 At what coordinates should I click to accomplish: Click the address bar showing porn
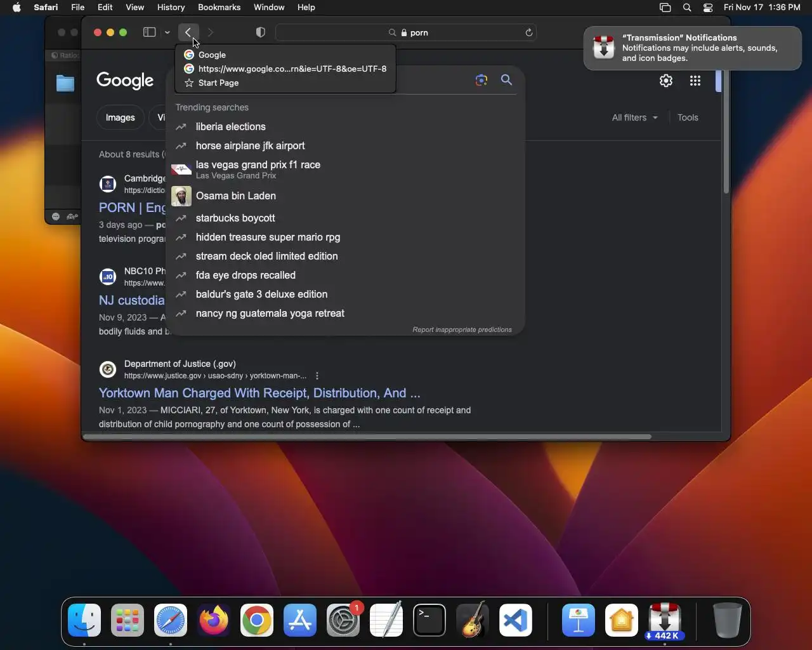[406, 32]
